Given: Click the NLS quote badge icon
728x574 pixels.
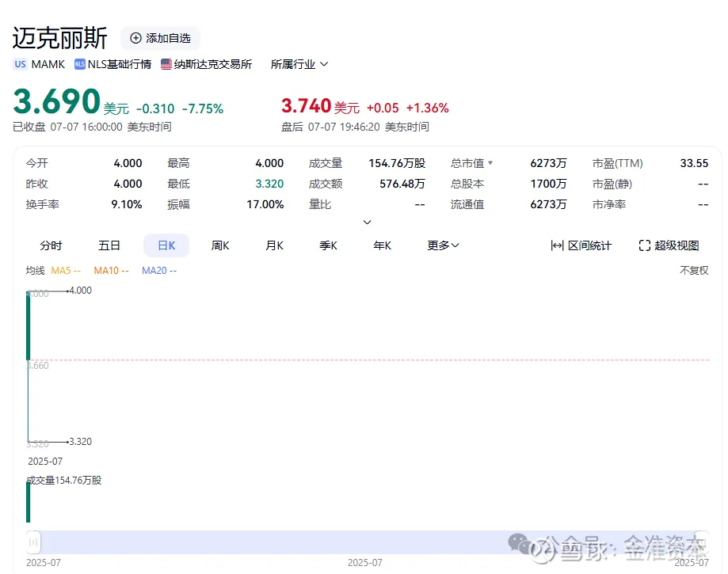Looking at the screenshot, I should click(80, 64).
